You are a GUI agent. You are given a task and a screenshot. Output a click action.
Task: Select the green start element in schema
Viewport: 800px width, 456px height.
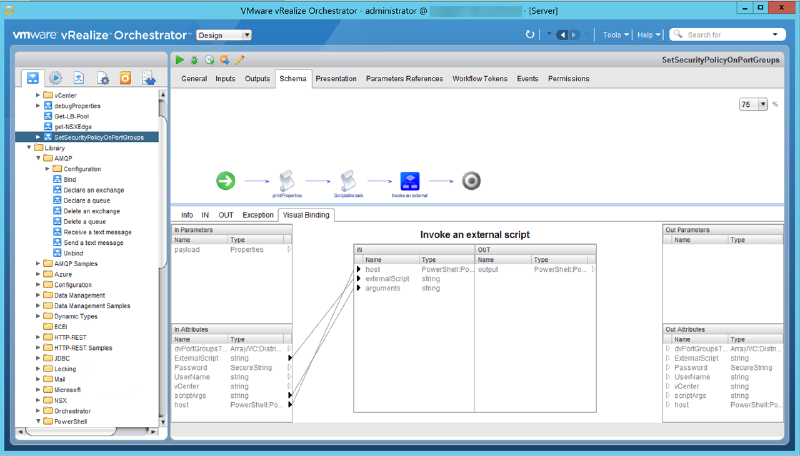(x=226, y=181)
